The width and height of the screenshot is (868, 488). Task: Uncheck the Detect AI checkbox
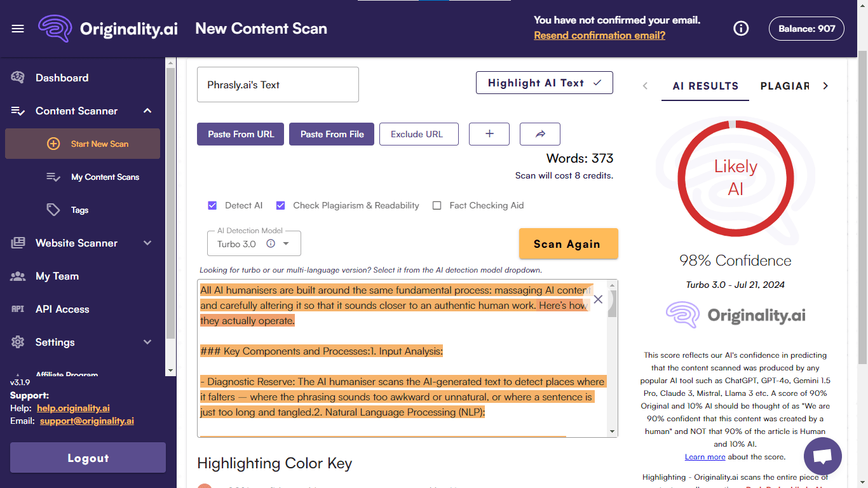(x=212, y=205)
